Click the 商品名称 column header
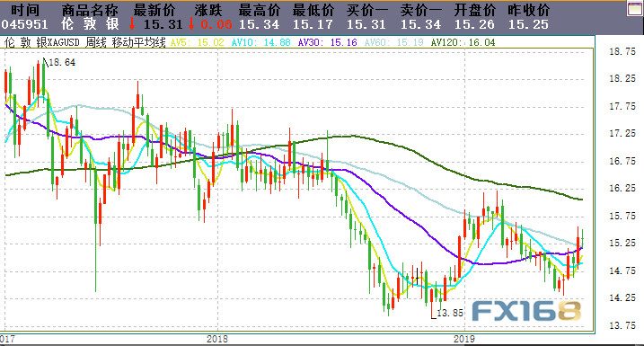The image size is (644, 346). click(90, 10)
